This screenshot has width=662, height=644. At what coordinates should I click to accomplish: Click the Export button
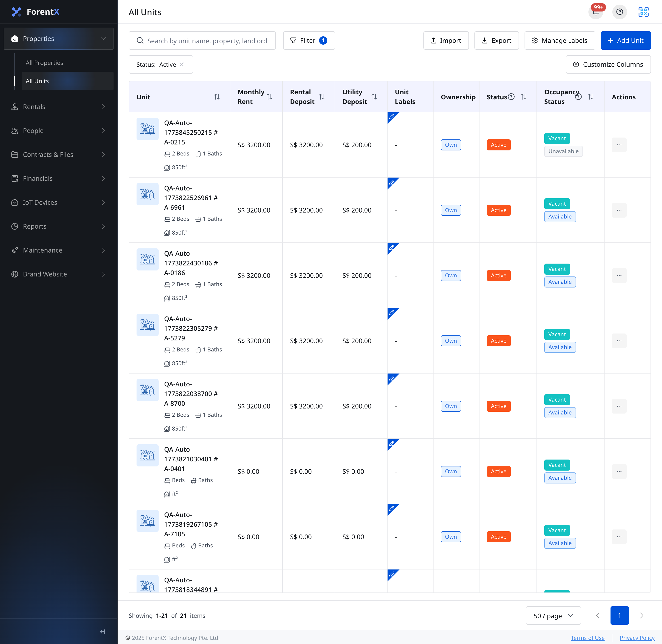coord(496,40)
